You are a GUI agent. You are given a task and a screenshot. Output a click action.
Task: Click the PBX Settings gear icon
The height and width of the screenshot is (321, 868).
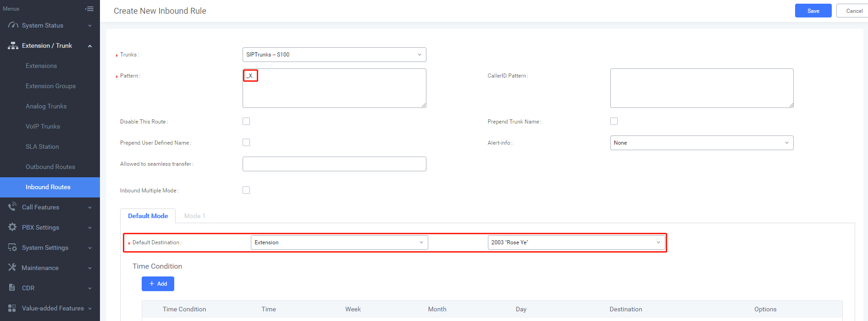[x=12, y=227]
